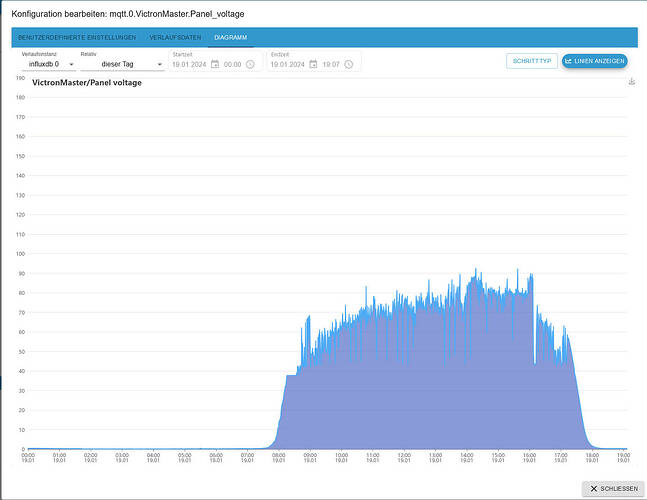Click the 12:00 label on the time axis

pos(404,457)
